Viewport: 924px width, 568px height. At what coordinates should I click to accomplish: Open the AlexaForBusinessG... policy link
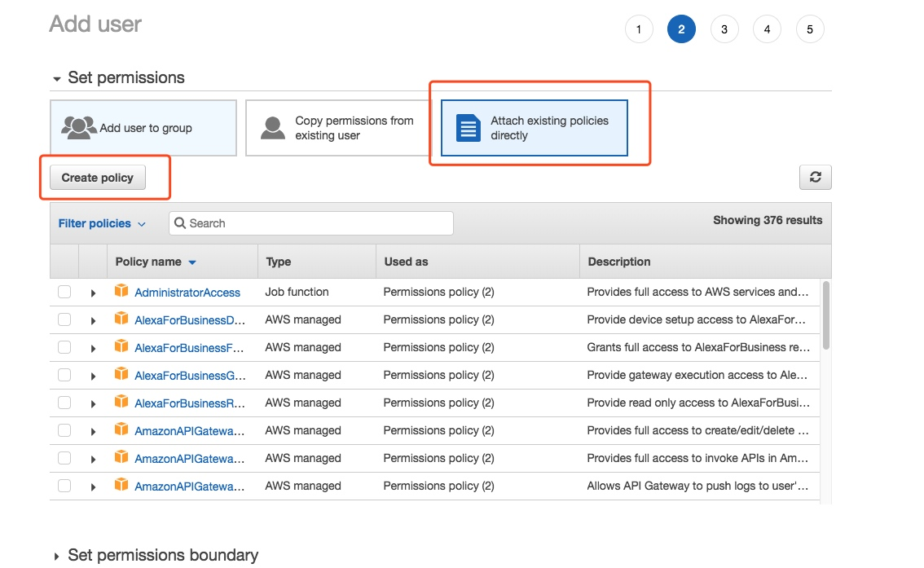coord(191,376)
